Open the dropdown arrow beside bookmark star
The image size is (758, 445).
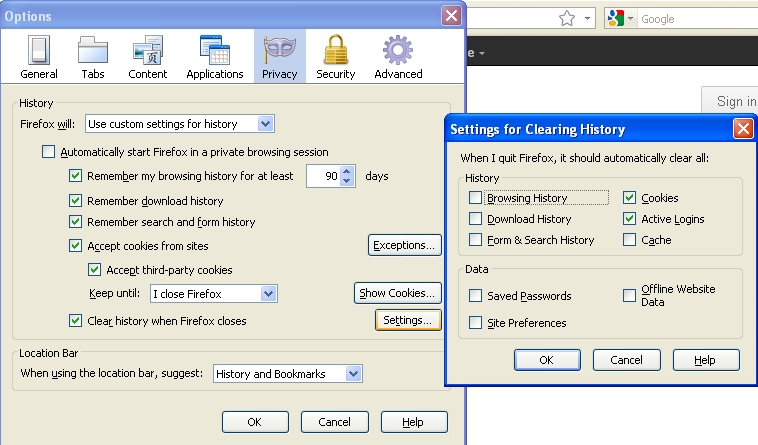point(587,19)
